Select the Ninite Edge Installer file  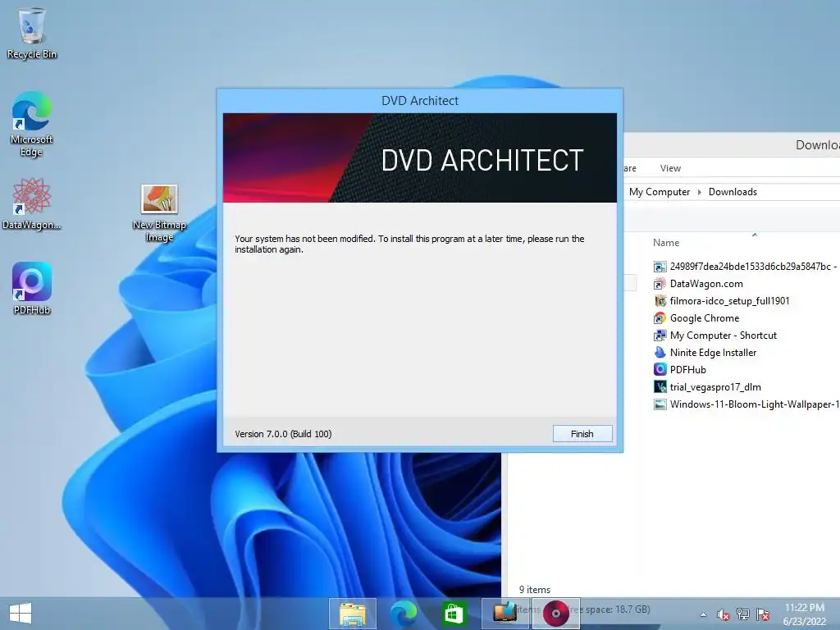pyautogui.click(x=705, y=352)
